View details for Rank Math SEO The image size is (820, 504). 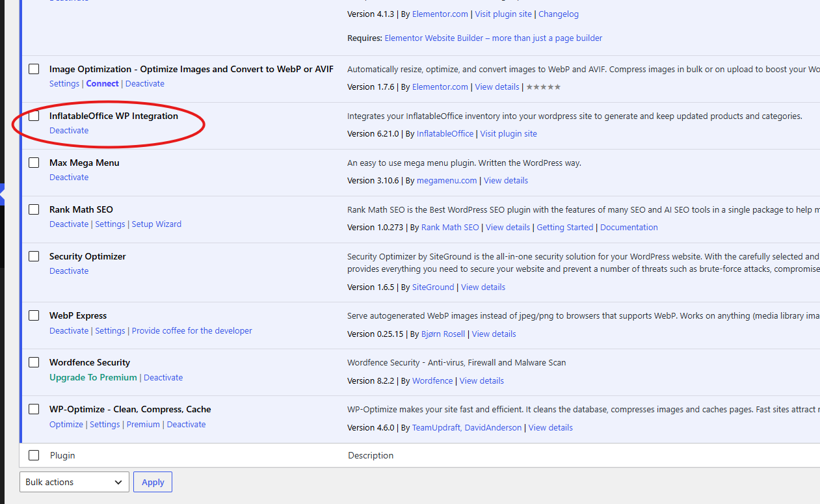point(508,227)
